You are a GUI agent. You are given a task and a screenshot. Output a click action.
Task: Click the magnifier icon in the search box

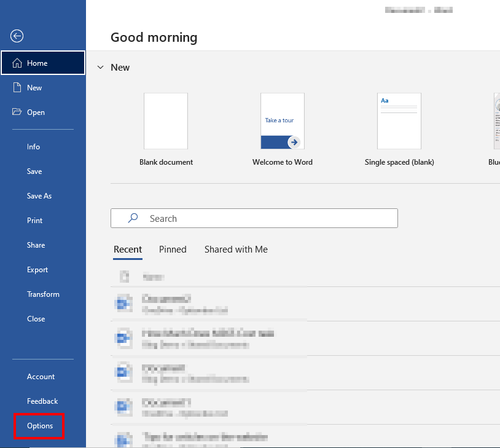click(x=133, y=218)
